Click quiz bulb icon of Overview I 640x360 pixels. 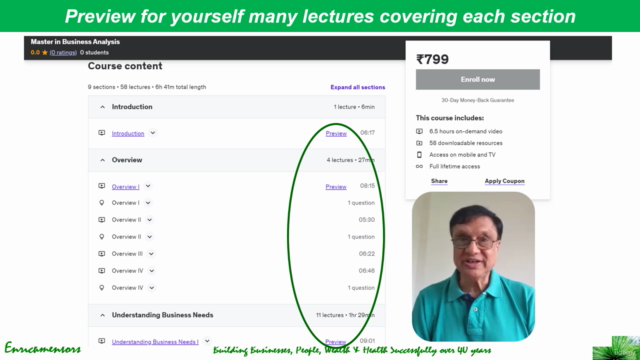pyautogui.click(x=102, y=203)
